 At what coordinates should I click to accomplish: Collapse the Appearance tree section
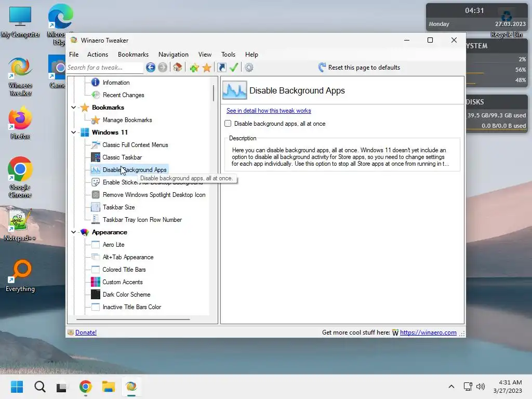[x=73, y=232]
